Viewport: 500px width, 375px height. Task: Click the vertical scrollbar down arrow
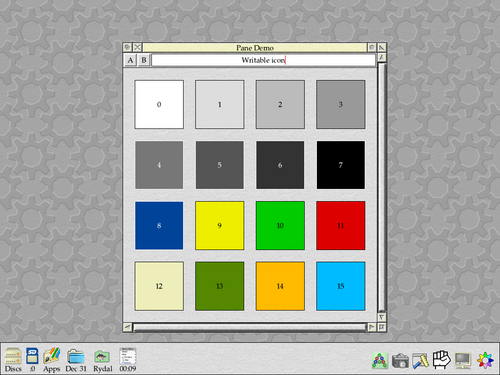[x=382, y=317]
